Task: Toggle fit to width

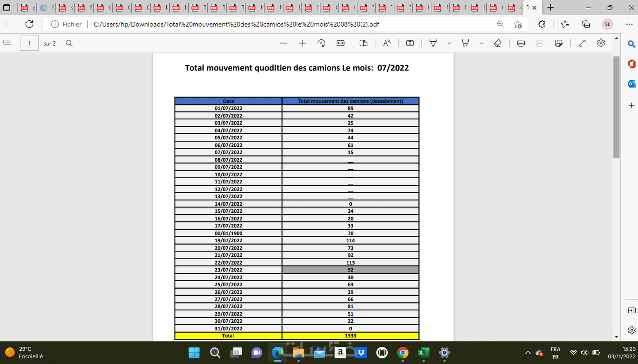Action: tap(340, 43)
